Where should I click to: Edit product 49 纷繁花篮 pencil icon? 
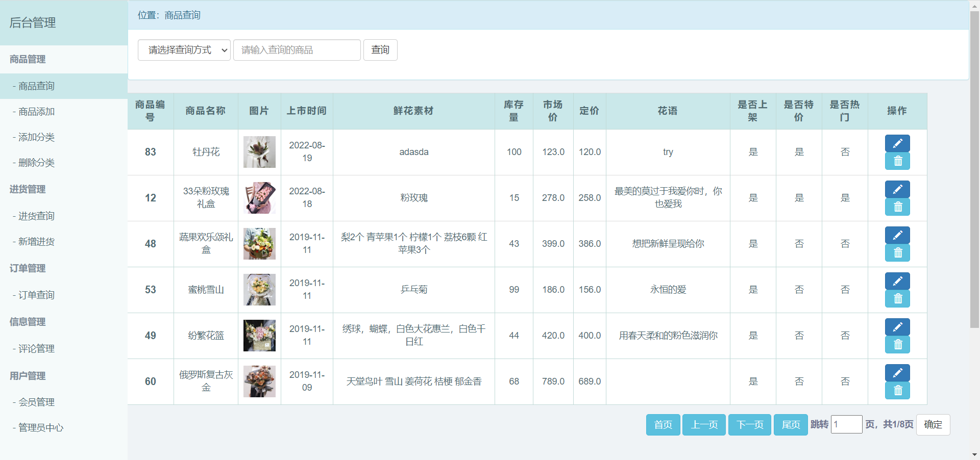point(897,327)
